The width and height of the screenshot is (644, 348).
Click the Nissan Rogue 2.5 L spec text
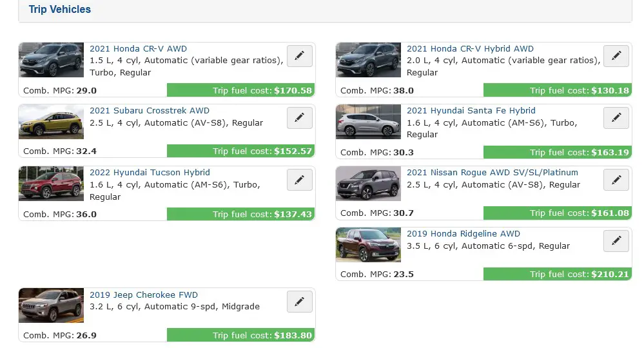(x=493, y=185)
